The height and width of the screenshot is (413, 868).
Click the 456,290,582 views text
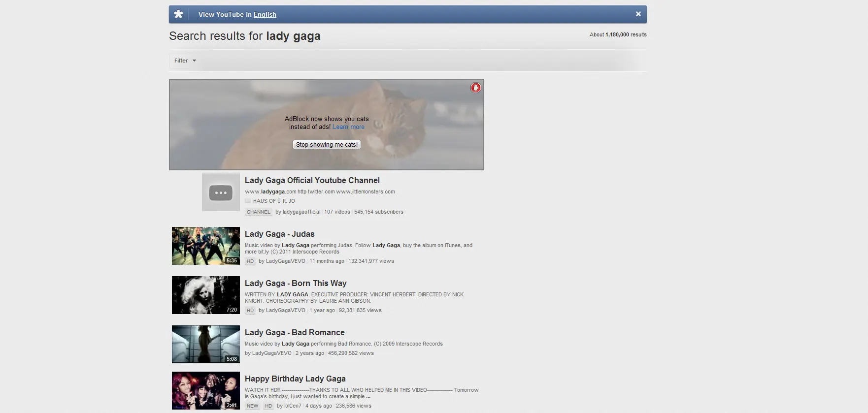pyautogui.click(x=351, y=353)
